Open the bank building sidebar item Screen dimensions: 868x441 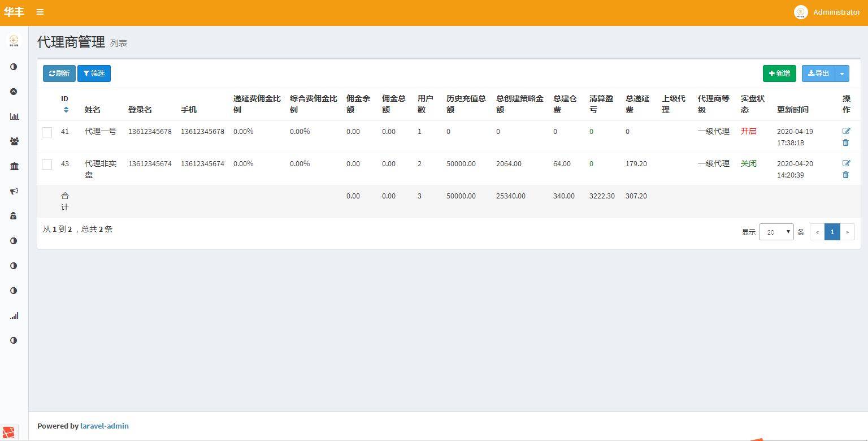pyautogui.click(x=14, y=166)
